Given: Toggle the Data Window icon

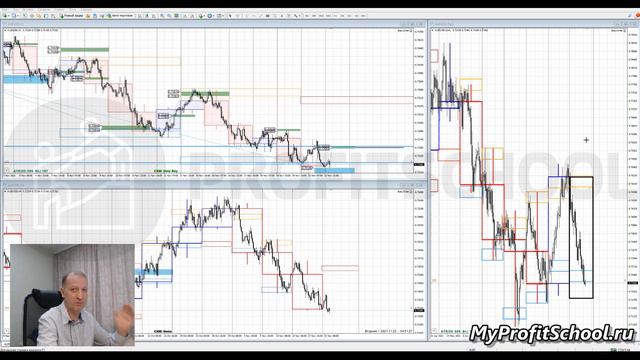Looking at the screenshot, I should click(32, 16).
